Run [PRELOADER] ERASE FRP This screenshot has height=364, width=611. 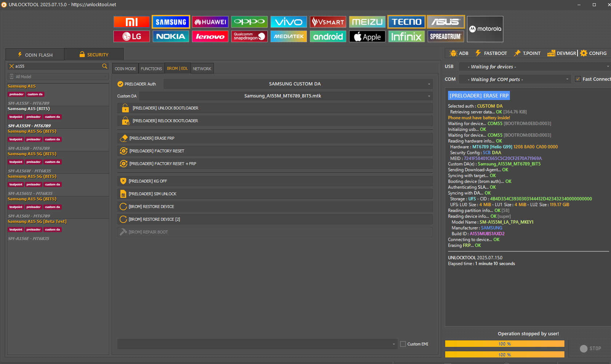275,138
